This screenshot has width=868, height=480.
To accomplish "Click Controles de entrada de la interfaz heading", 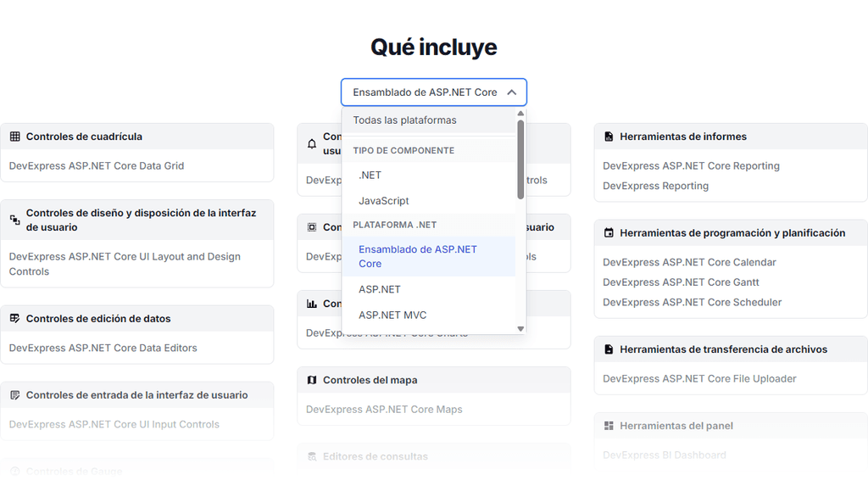I will pyautogui.click(x=136, y=394).
